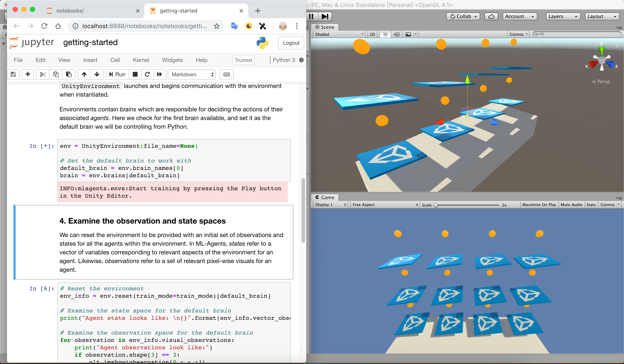Open the Jupyter Kernel menu
The image size is (624, 364).
point(141,60)
